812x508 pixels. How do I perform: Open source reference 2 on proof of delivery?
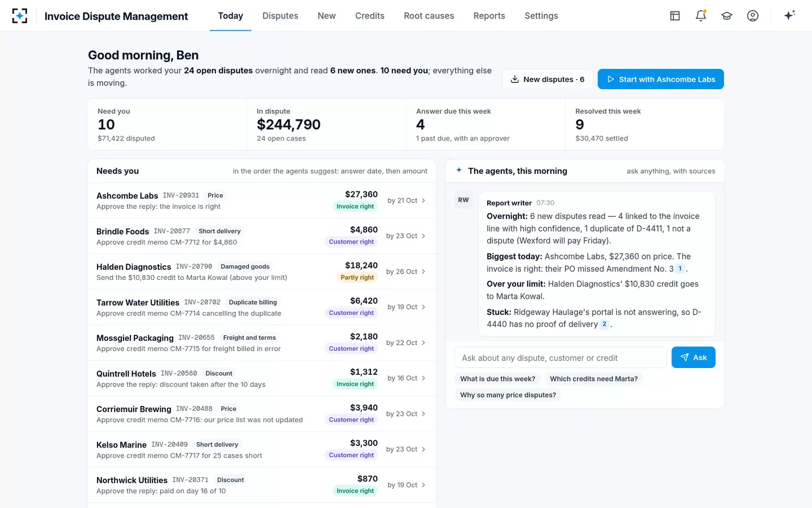(x=604, y=324)
